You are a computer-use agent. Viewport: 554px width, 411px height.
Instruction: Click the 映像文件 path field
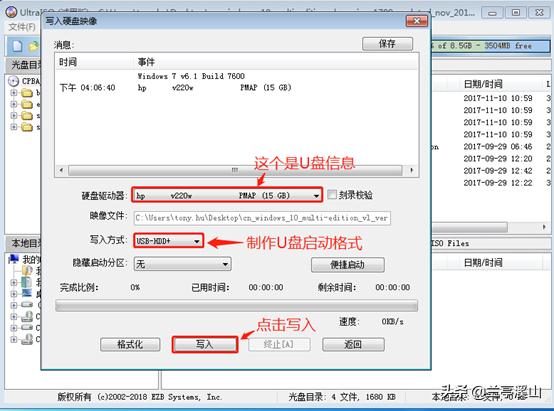click(262, 218)
